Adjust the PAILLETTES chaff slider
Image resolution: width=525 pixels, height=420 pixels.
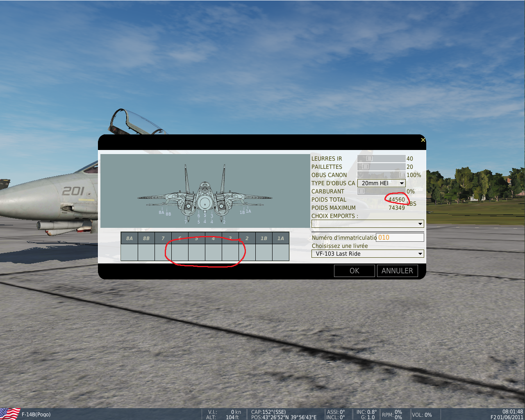click(381, 167)
